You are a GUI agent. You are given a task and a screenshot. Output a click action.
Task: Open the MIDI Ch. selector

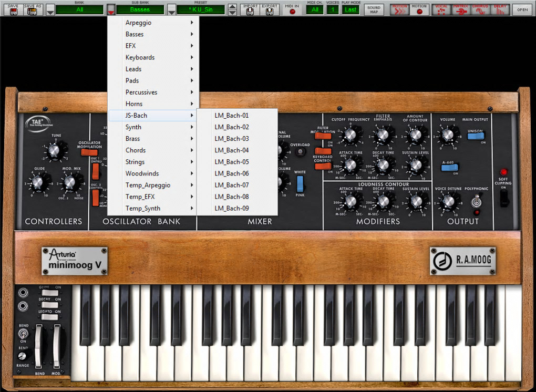point(315,9)
